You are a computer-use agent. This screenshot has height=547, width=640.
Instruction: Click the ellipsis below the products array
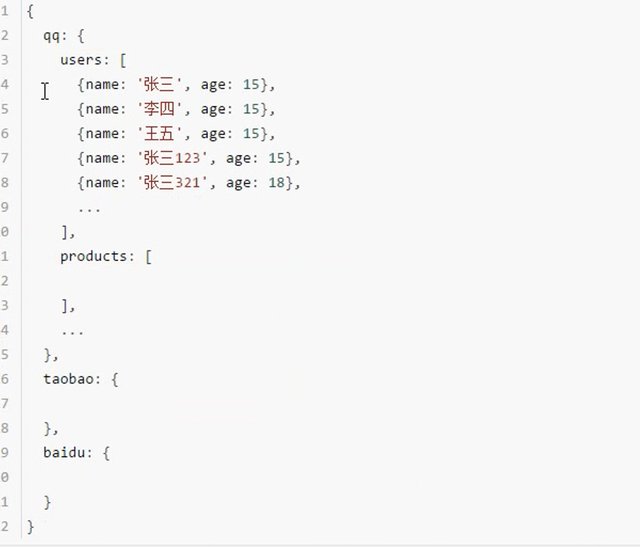[72, 330]
